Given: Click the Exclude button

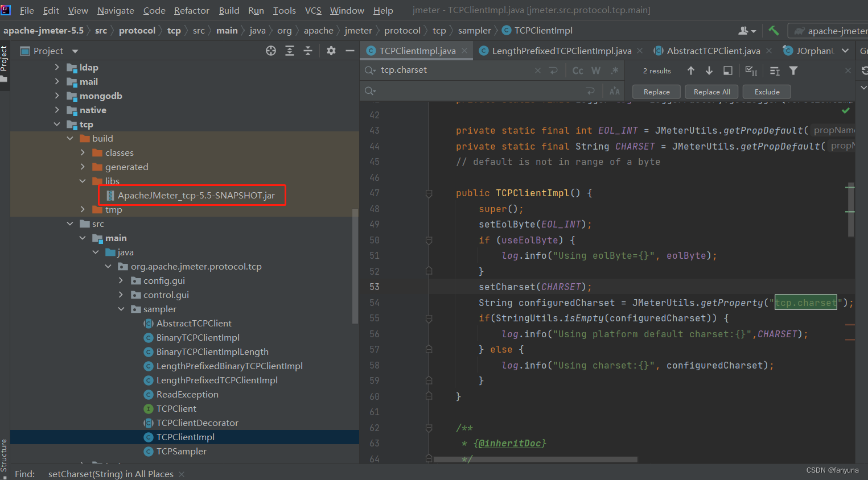Looking at the screenshot, I should (x=767, y=92).
